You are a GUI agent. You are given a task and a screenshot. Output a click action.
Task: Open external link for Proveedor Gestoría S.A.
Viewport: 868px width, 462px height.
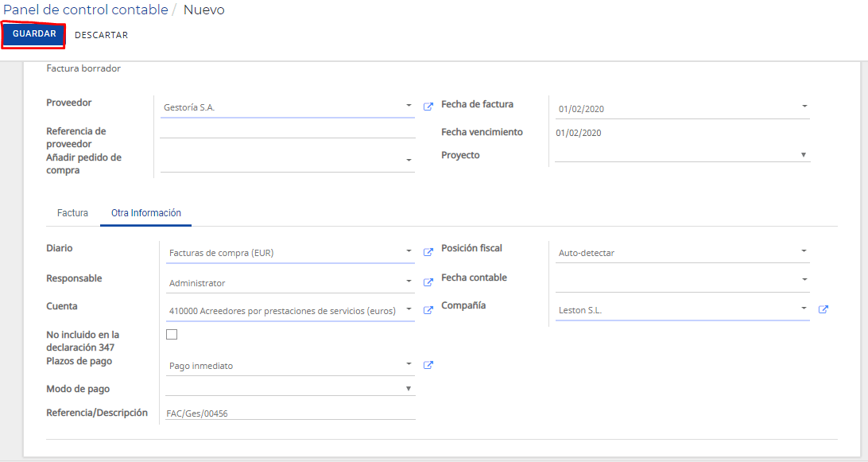[x=428, y=107]
